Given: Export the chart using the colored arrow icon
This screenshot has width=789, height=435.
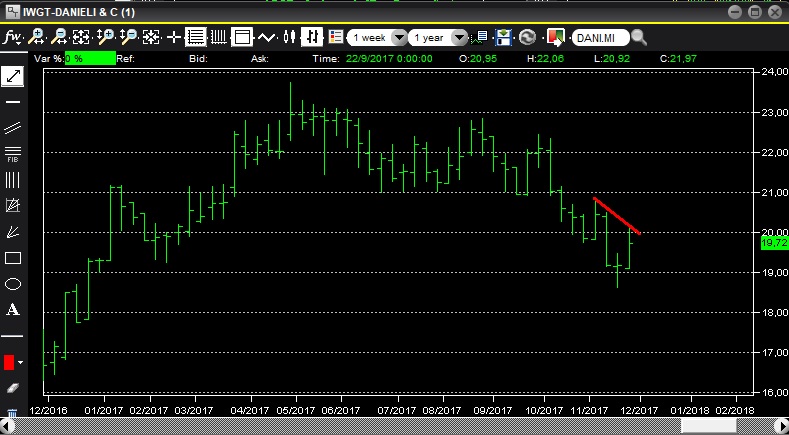Looking at the screenshot, I should click(x=556, y=37).
